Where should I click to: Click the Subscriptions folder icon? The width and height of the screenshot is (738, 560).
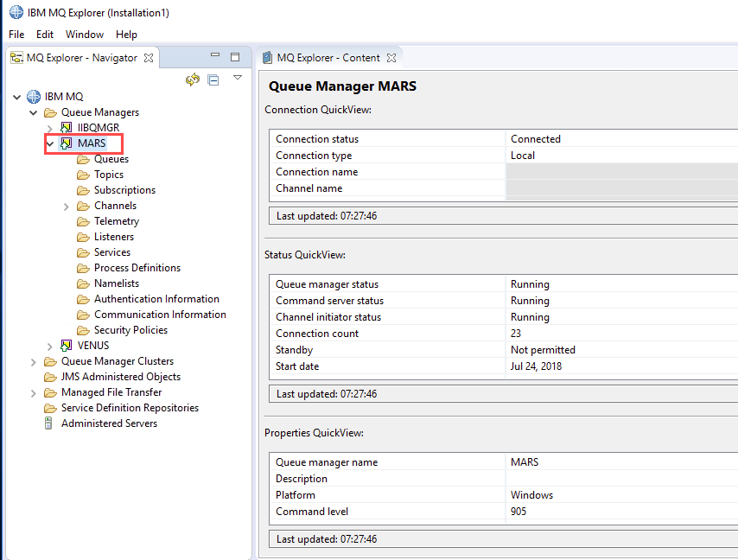click(x=83, y=191)
